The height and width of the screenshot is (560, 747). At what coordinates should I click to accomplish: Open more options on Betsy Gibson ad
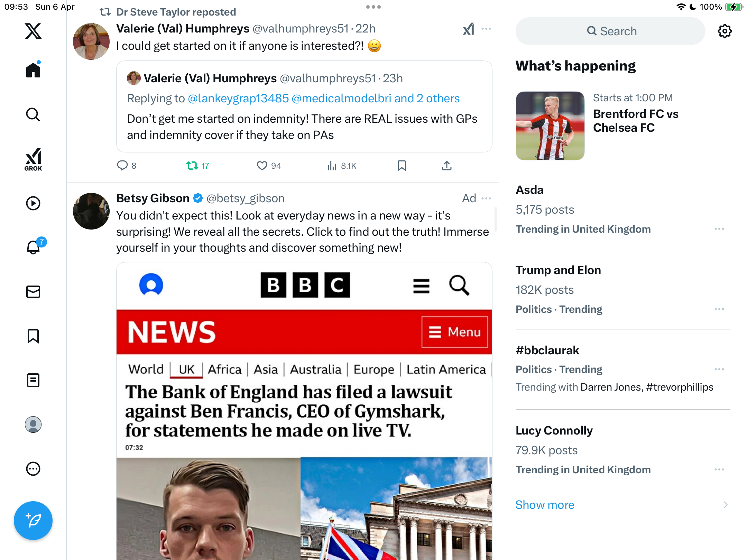click(486, 198)
